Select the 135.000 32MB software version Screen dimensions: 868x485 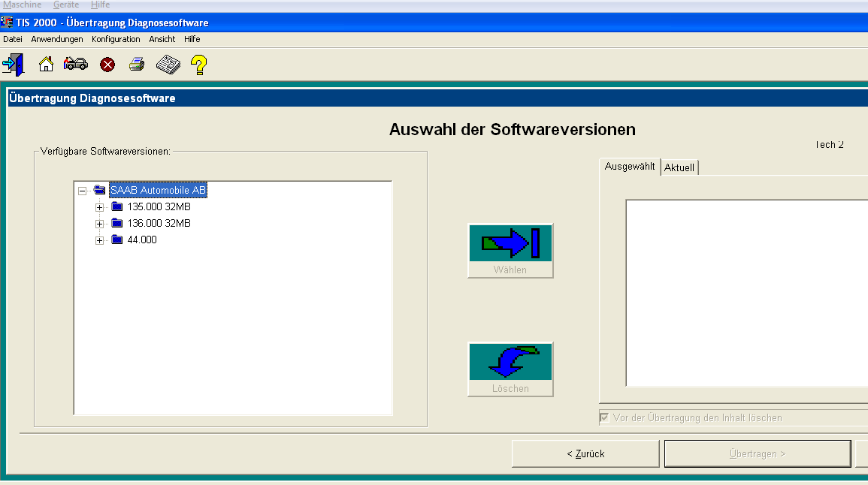[159, 206]
